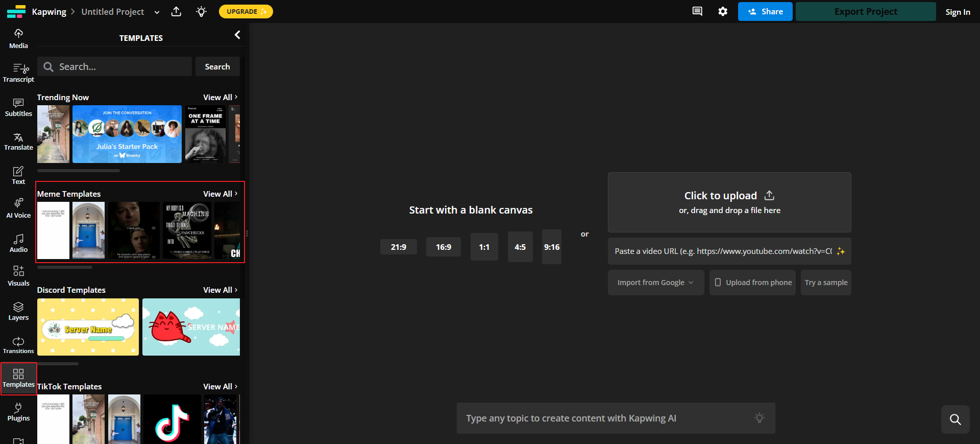This screenshot has height=444, width=980.
Task: Click the Share button
Action: (x=765, y=11)
